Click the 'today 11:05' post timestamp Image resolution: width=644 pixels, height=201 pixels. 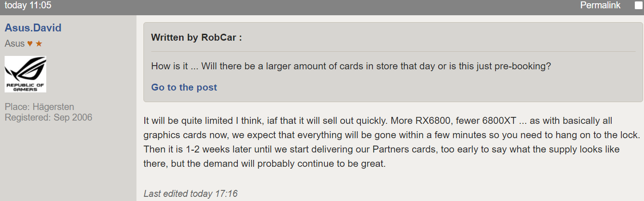pyautogui.click(x=28, y=6)
